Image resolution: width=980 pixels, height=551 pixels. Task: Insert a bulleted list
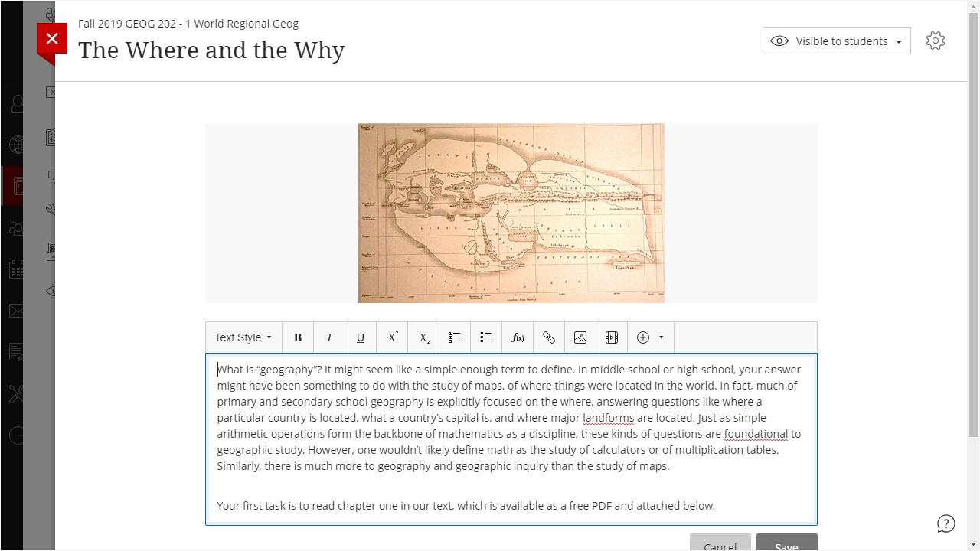[x=486, y=337]
